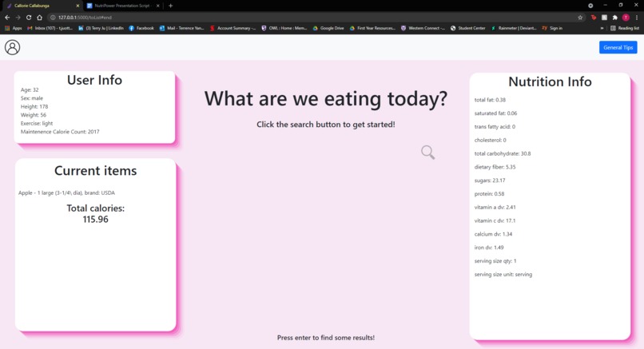Go back with the browser arrow
This screenshot has width=644, height=349.
tap(7, 18)
